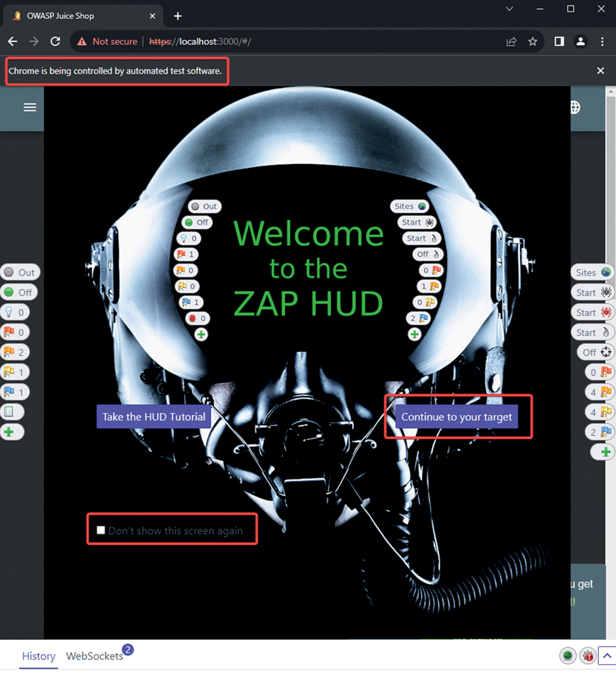Open the tab search dropdown chevron

(509, 9)
